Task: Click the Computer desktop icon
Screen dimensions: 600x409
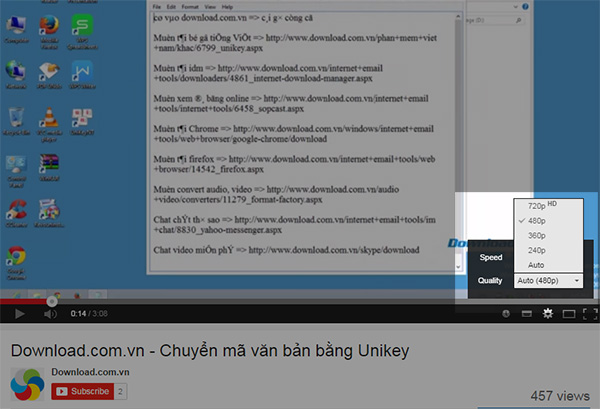Action: click(16, 29)
